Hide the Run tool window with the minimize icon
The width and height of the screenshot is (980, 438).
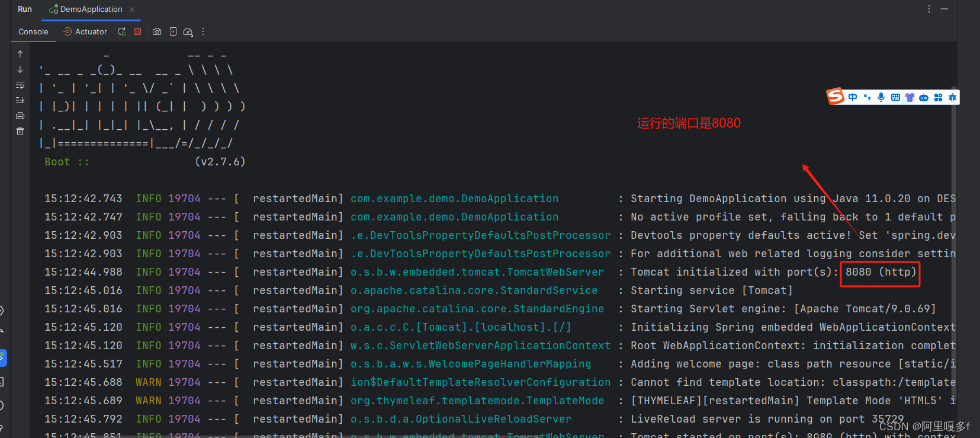click(944, 9)
